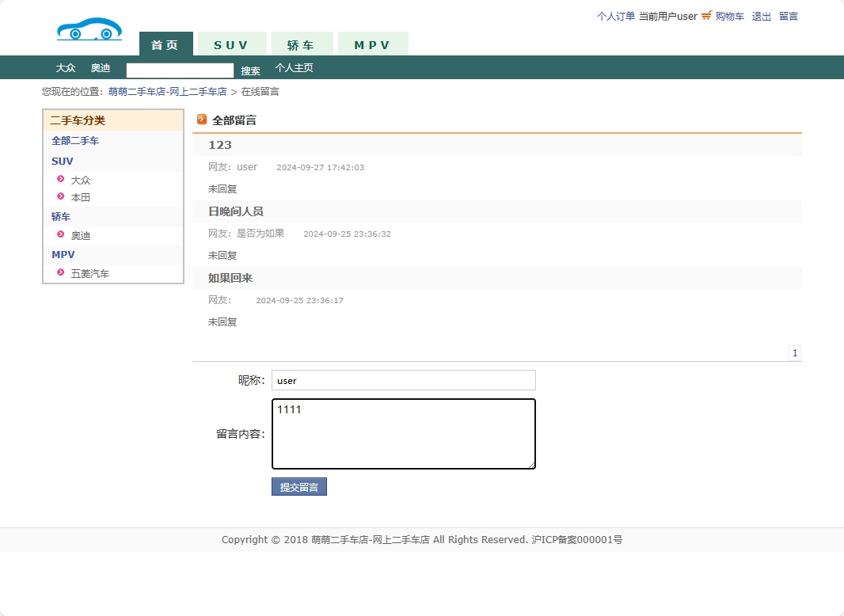Click the orange arrow icon beside 全部留言
This screenshot has height=616, width=844.
coord(203,120)
